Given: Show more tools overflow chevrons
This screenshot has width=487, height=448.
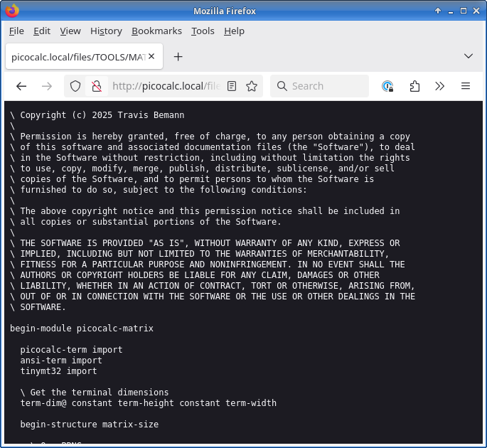Looking at the screenshot, I should (440, 86).
